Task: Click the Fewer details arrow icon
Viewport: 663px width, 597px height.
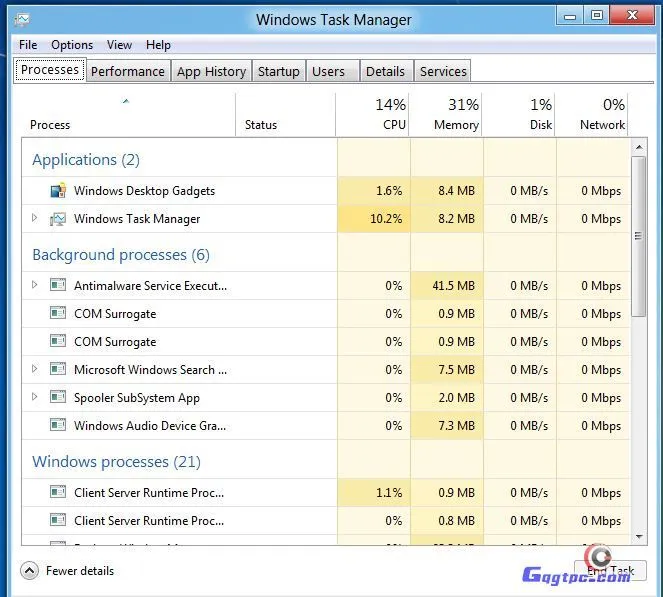Action: click(x=30, y=571)
